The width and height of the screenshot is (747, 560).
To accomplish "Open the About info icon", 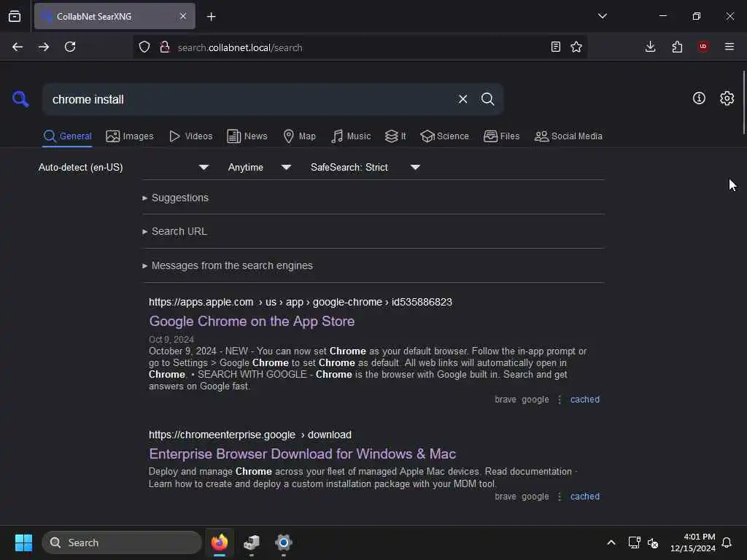I will [699, 98].
